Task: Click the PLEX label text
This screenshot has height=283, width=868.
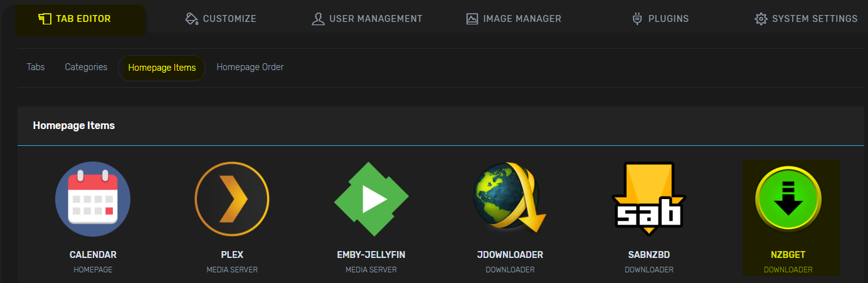Action: pyautogui.click(x=232, y=255)
